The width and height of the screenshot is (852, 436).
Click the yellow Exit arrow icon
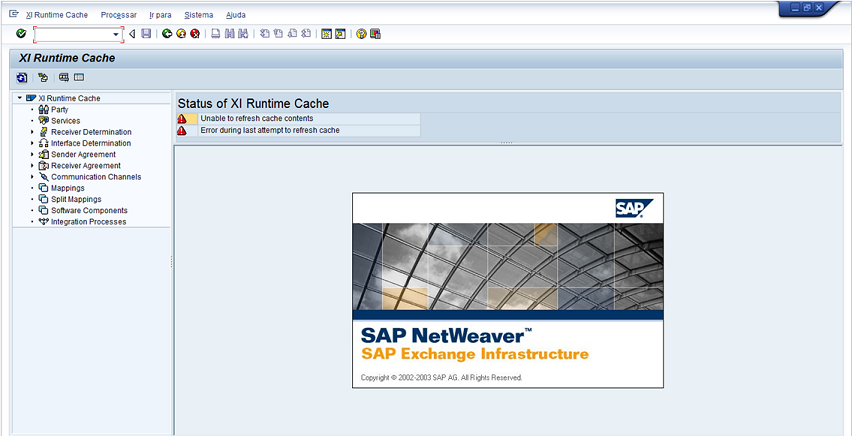click(x=181, y=34)
